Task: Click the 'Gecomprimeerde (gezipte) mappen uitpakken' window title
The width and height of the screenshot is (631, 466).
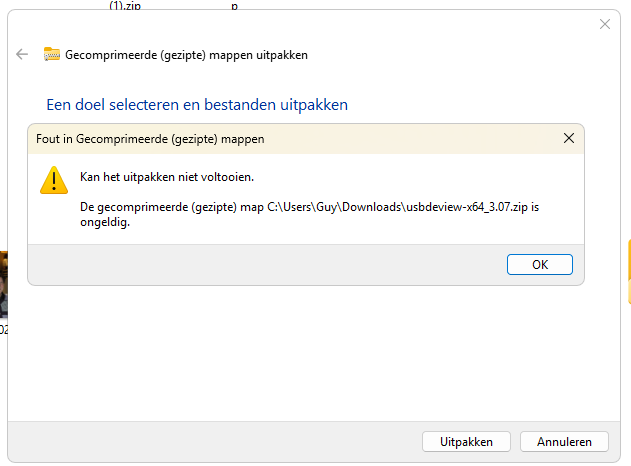Action: point(186,55)
